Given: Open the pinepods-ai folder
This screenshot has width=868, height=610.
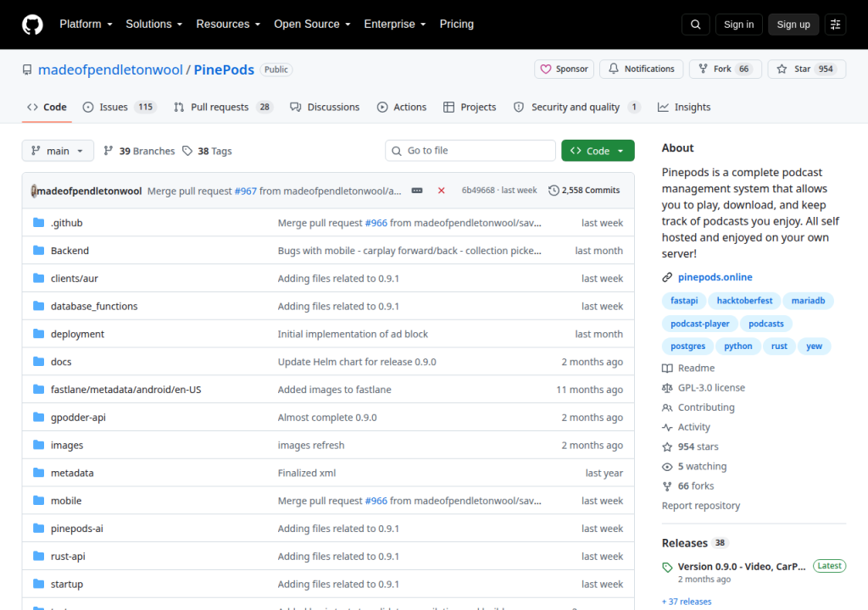Looking at the screenshot, I should (x=77, y=529).
